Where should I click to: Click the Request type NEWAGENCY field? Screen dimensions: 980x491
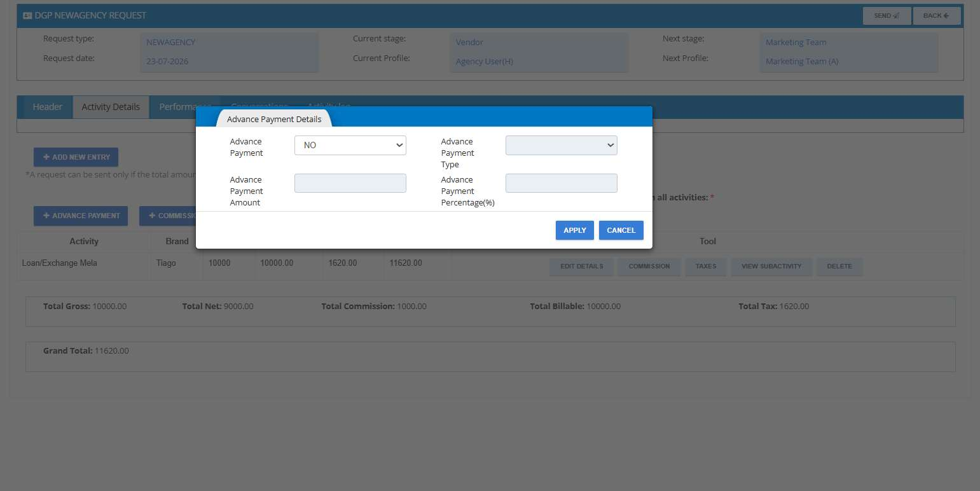pos(230,43)
